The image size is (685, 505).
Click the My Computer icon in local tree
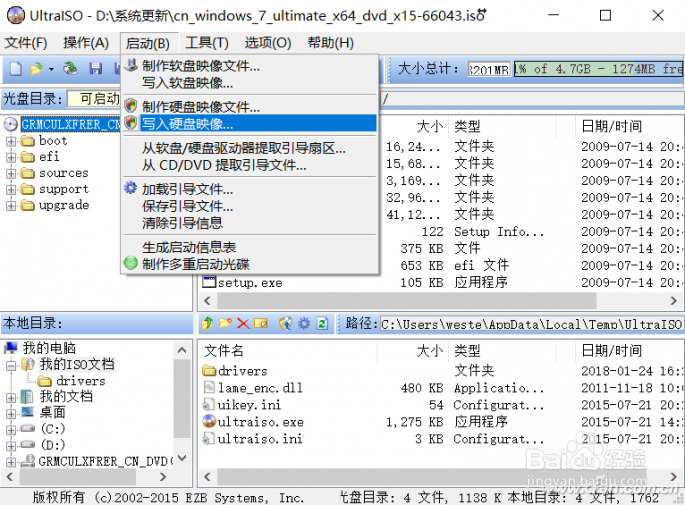(11, 348)
